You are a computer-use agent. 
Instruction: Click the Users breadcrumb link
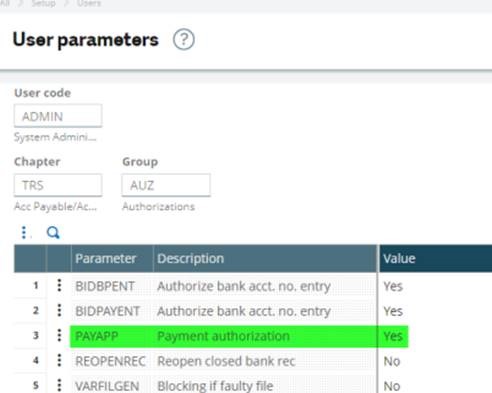89,4
